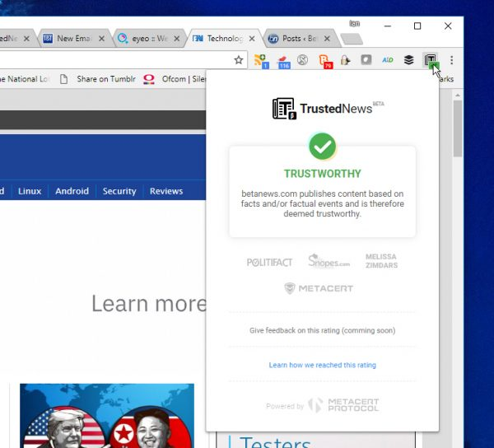Screen dimensions: 494x448
Task: Click the extension icon with 116 badge
Action: (x=282, y=60)
